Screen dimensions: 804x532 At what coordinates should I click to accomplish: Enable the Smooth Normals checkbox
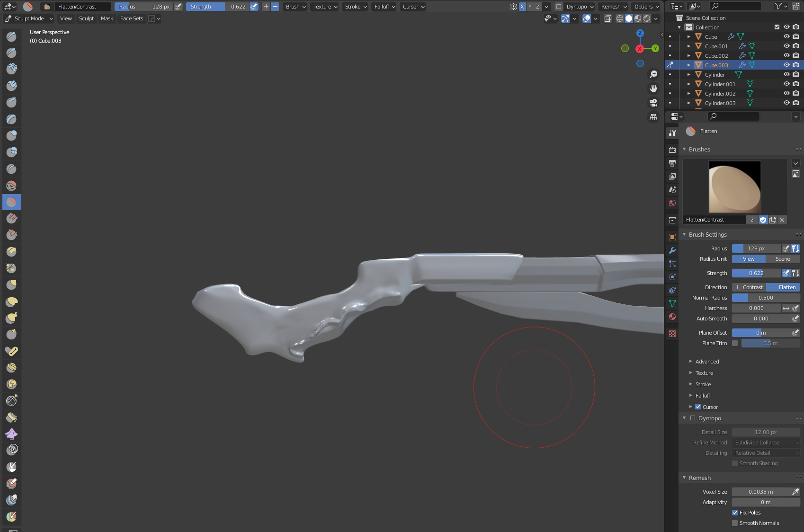[735, 523]
